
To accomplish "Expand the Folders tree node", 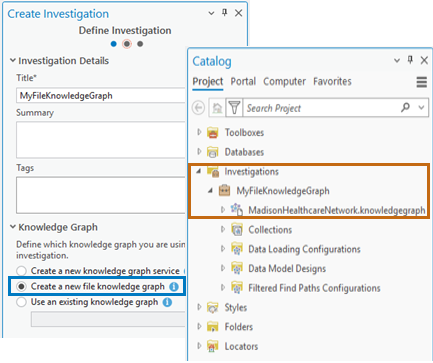I will point(199,326).
